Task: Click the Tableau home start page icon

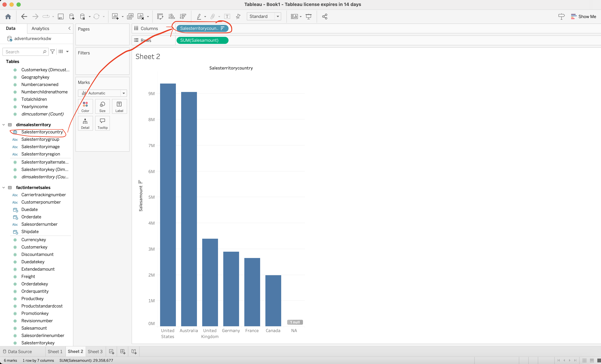Action: click(8, 16)
